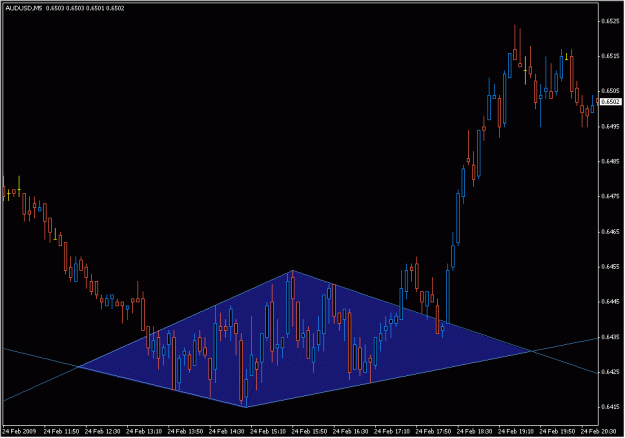625x438 pixels.
Task: Click the bottom vertex of the diamond
Action: pyautogui.click(x=246, y=407)
